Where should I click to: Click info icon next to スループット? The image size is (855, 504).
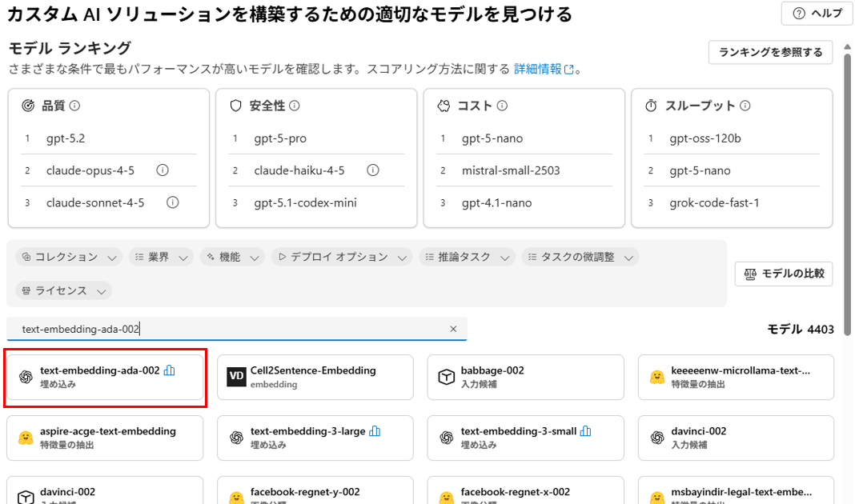coord(745,106)
